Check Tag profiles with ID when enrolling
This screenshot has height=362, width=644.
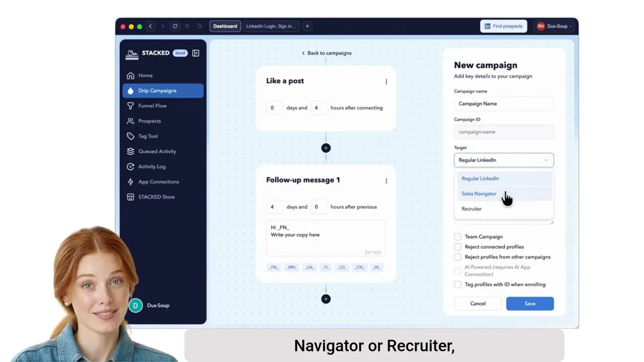click(457, 285)
